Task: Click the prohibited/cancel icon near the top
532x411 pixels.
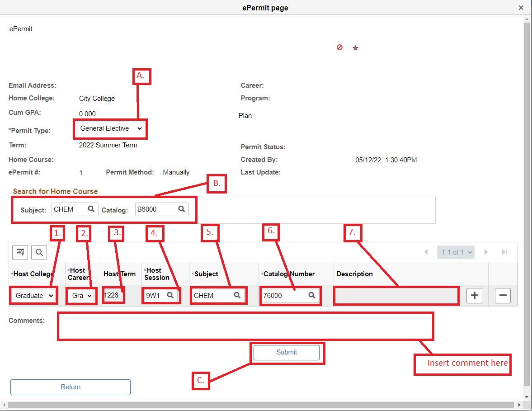Action: tap(339, 47)
